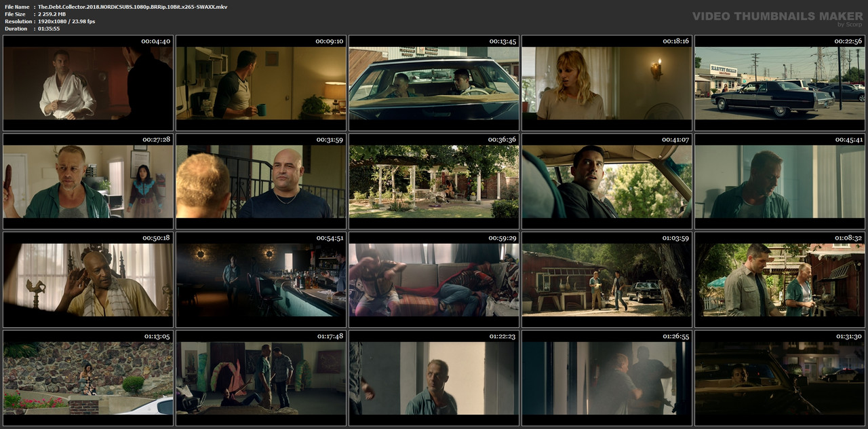Viewport: 868px width, 429px height.
Task: Select the thumbnail at 00:45:41
Action: tap(780, 181)
